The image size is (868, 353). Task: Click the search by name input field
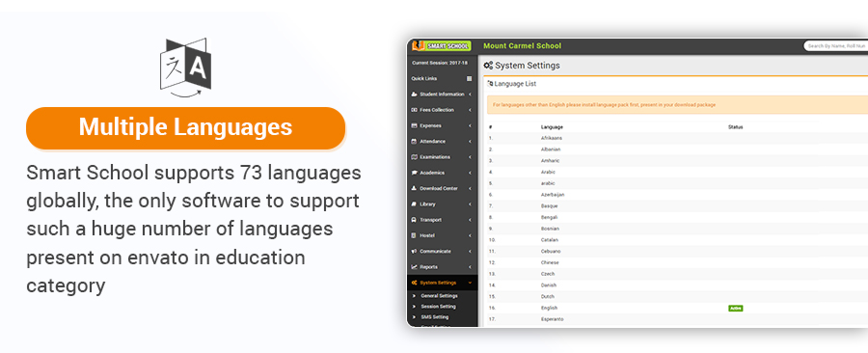[x=836, y=46]
